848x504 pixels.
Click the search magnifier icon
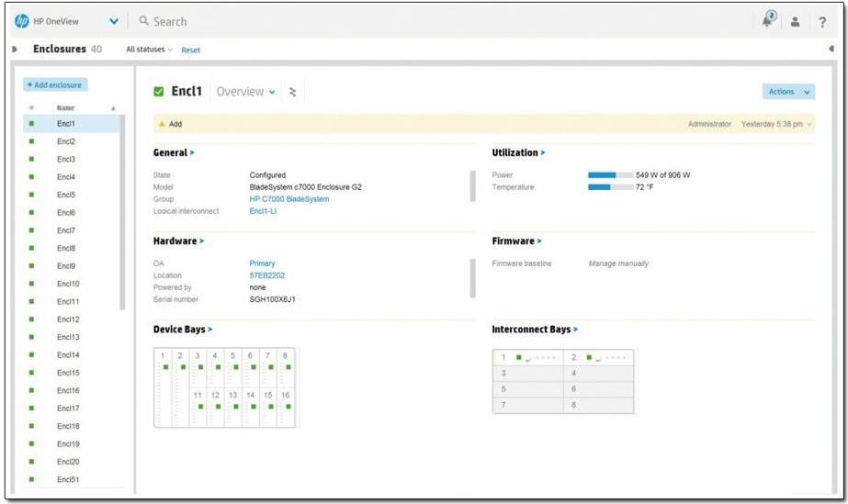click(144, 21)
